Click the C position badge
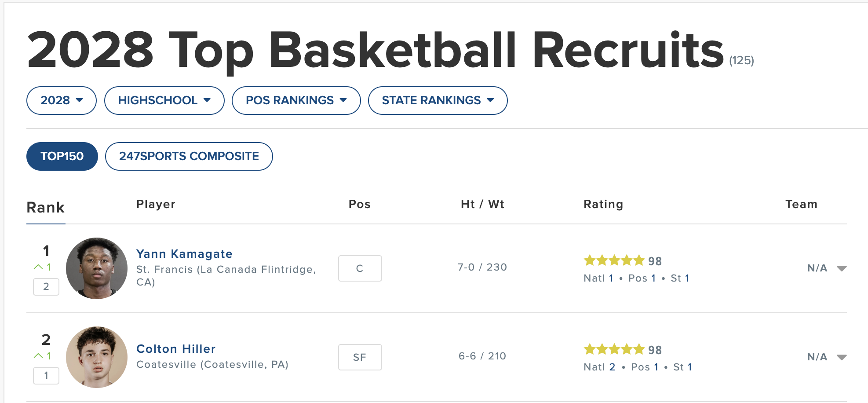Screen dimensions: 868x403 pos(360,268)
